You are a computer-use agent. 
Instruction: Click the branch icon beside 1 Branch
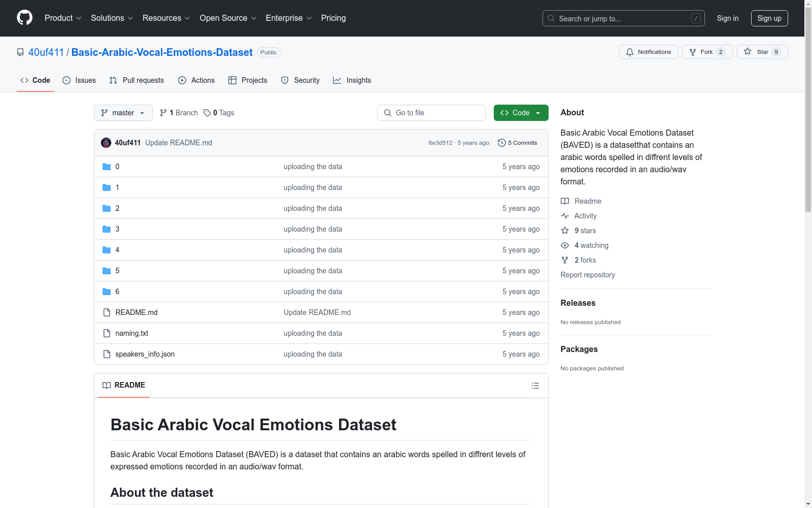163,113
